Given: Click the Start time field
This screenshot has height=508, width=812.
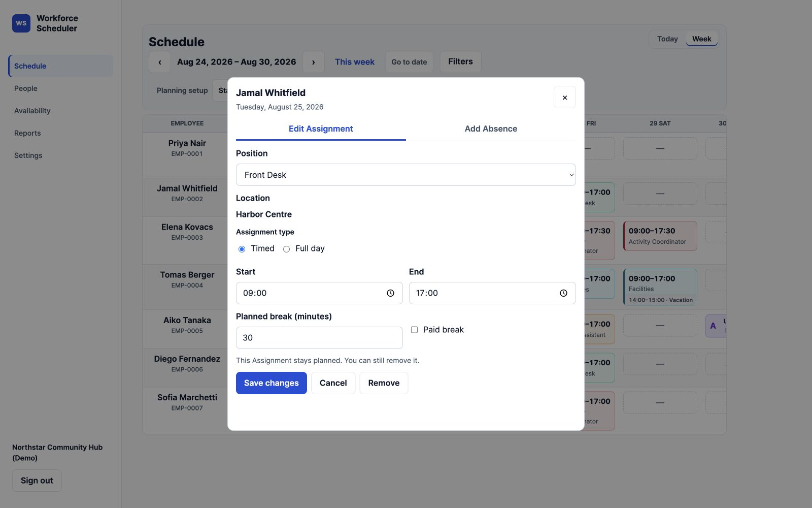Looking at the screenshot, I should tap(319, 293).
